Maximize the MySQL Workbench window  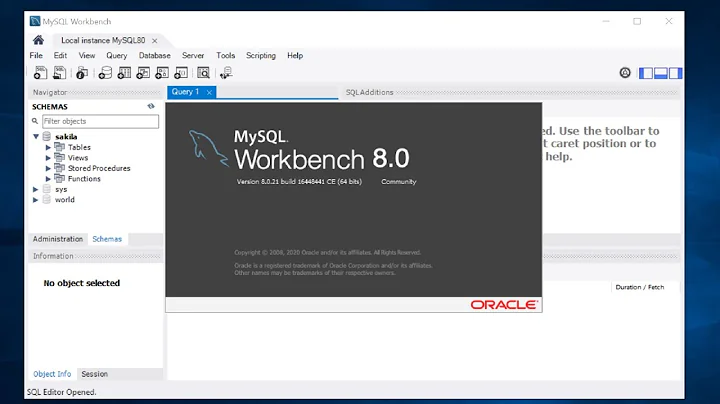click(x=637, y=22)
